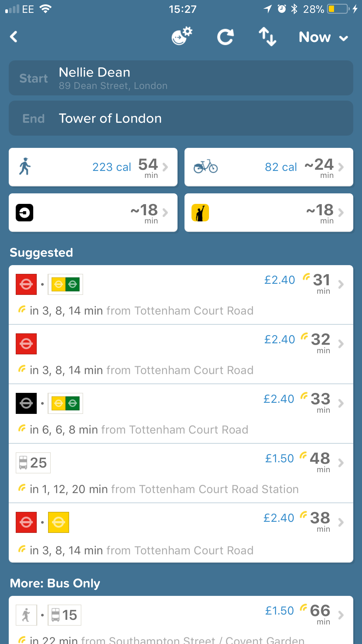Screen dimensions: 362x644
Task: Open the 31 min tube route
Action: pos(181,295)
